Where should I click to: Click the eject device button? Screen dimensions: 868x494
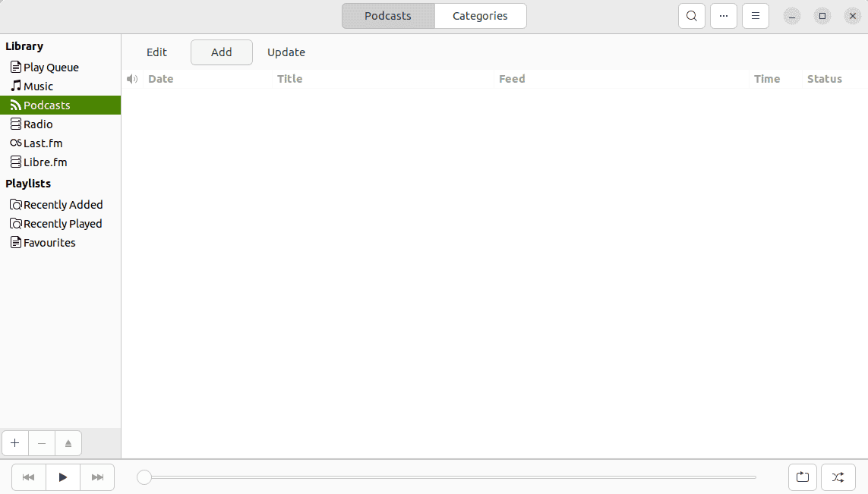point(68,443)
